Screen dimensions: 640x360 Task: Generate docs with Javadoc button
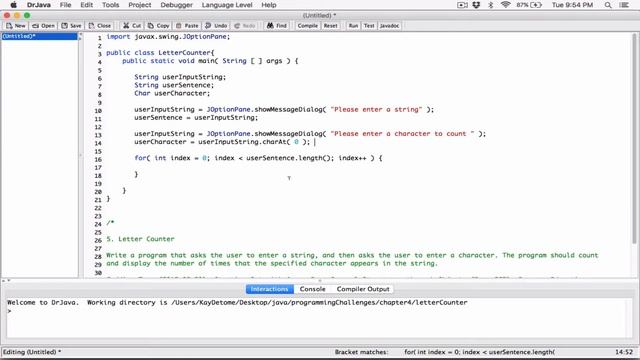tap(389, 26)
